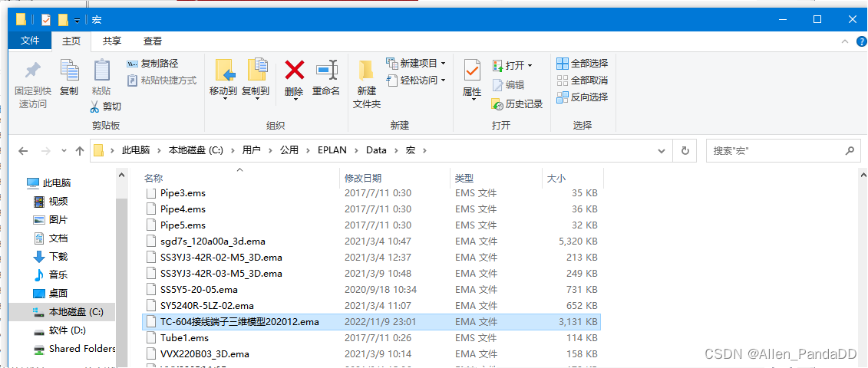
Task: Click the 剪切 scissors cut icon
Action: pos(105,107)
